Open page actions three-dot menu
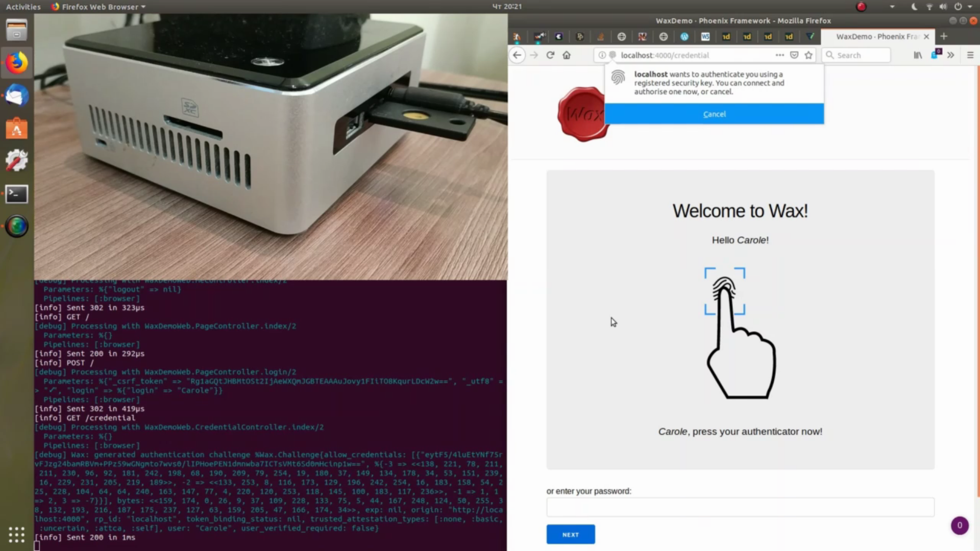980x551 pixels. (779, 55)
